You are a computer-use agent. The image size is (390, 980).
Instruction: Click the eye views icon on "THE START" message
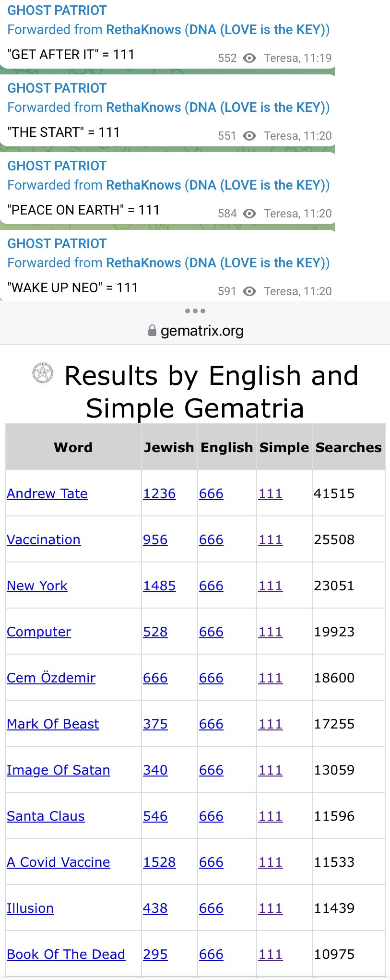(x=249, y=136)
